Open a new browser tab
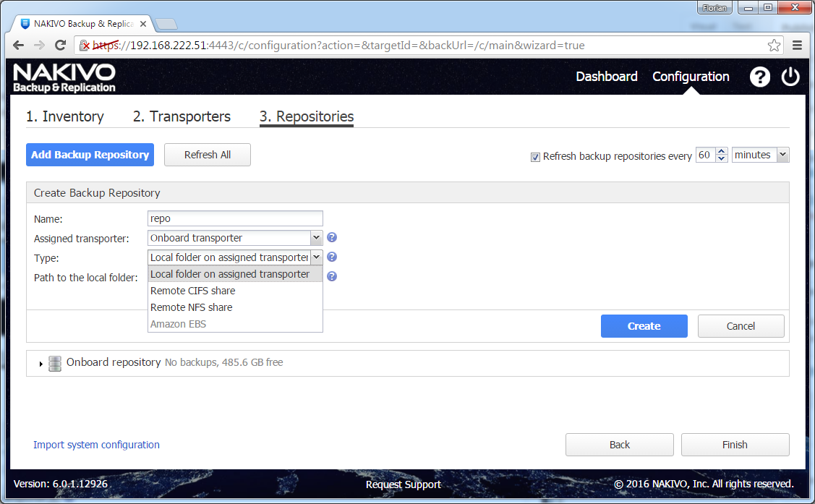 point(166,24)
